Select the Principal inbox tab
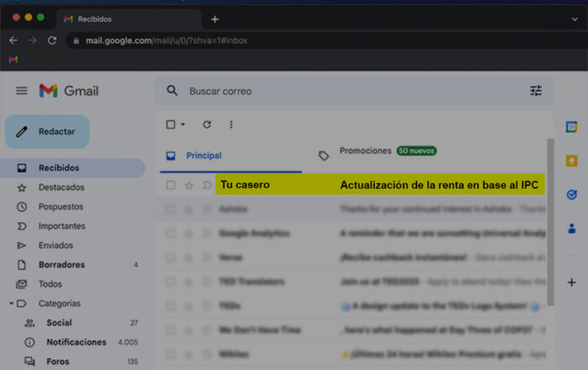 [203, 155]
